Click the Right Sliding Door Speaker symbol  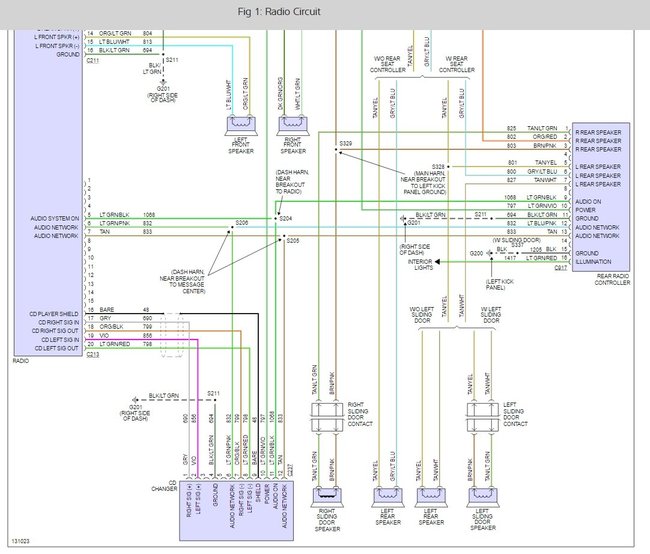[327, 497]
